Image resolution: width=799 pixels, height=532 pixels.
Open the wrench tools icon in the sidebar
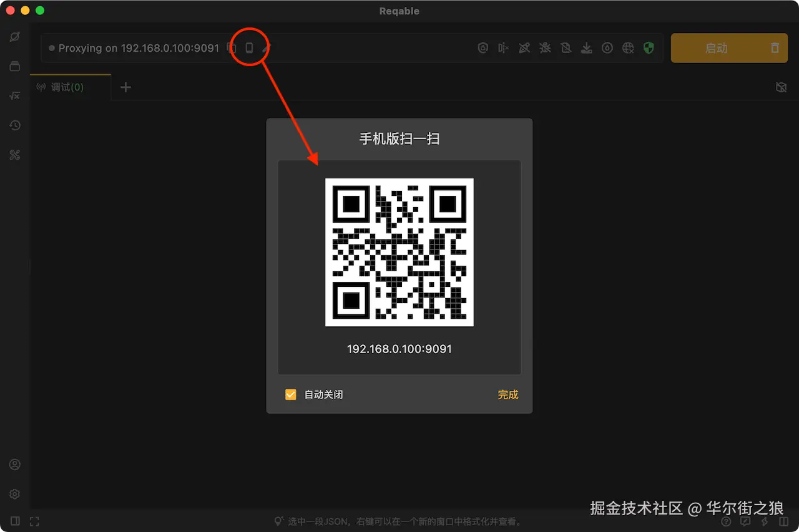pyautogui.click(x=15, y=155)
